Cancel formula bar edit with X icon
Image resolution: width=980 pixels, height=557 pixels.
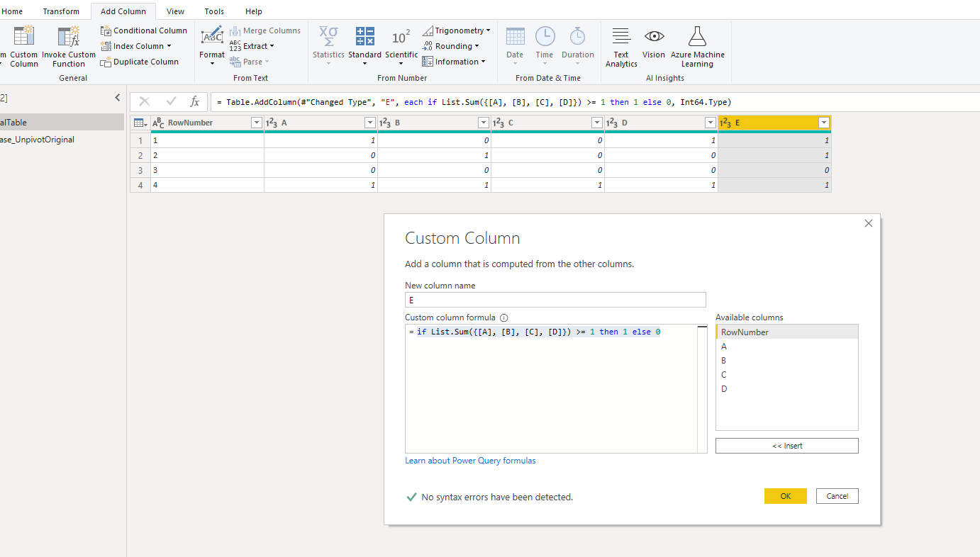tap(144, 102)
